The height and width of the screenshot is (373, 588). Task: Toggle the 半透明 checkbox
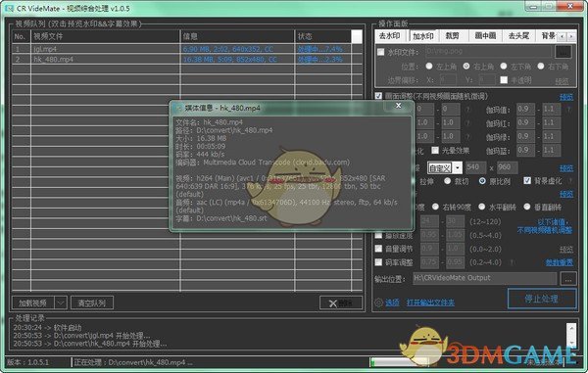point(504,79)
